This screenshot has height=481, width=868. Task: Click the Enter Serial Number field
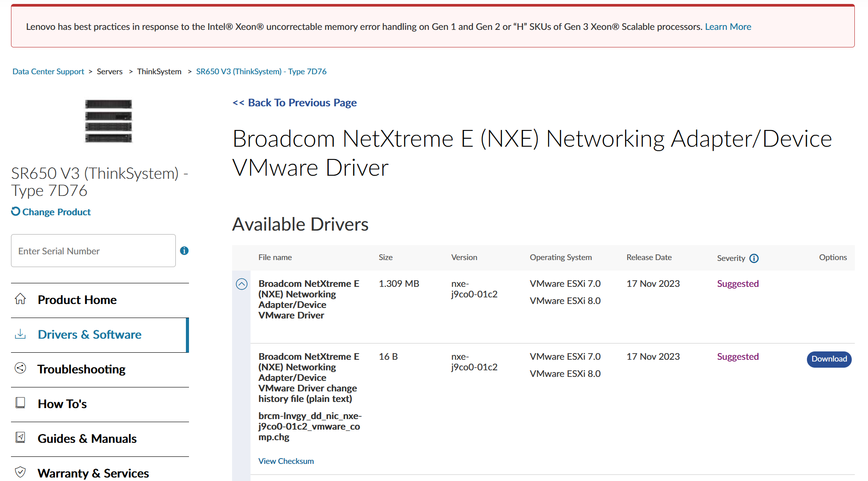coord(94,251)
